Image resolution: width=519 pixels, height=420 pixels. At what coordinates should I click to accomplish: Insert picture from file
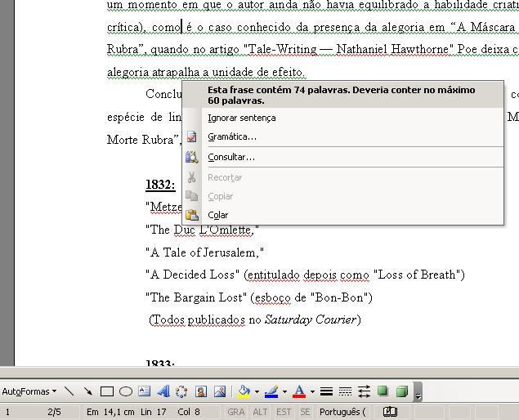pos(220,391)
